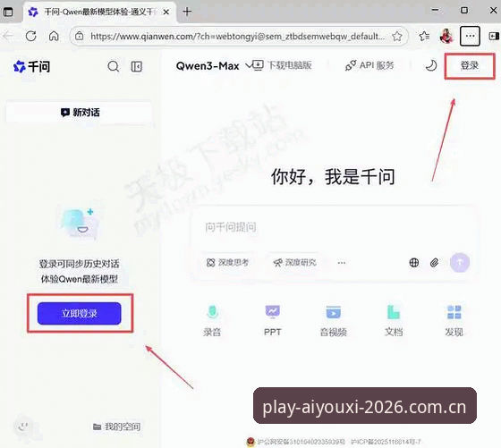This screenshot has width=501, height=448.
Task: Open the 音视频 feature
Action: (333, 321)
